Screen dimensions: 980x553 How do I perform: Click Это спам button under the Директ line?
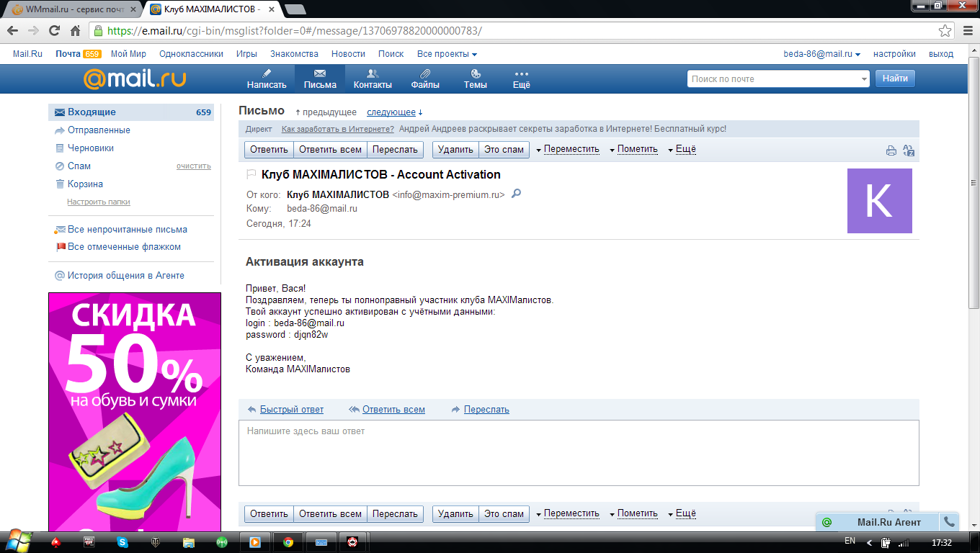point(504,150)
